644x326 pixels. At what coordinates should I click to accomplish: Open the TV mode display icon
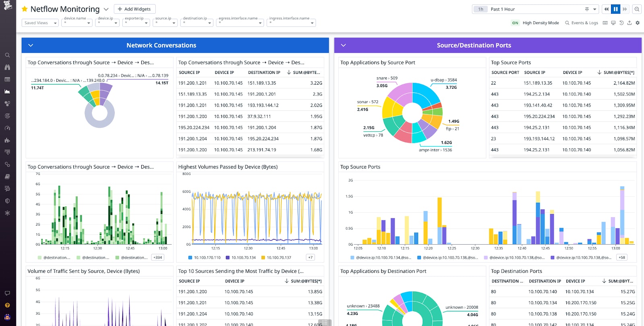(x=613, y=23)
